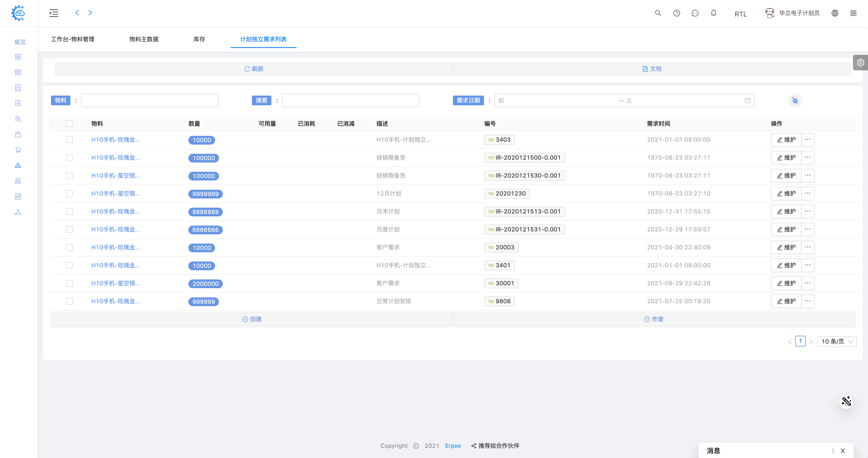868x458 pixels.
Task: Open the language globe icon
Action: [835, 13]
